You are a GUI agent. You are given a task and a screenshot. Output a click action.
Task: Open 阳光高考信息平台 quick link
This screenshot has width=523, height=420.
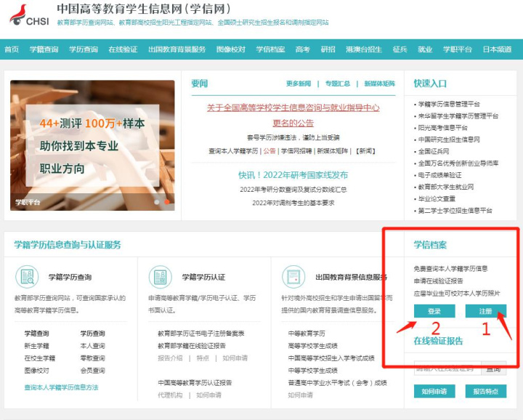[x=443, y=128]
